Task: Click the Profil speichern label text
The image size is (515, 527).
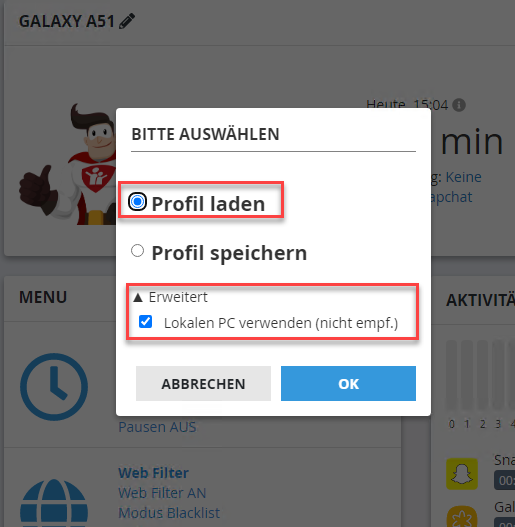Action: click(x=229, y=253)
